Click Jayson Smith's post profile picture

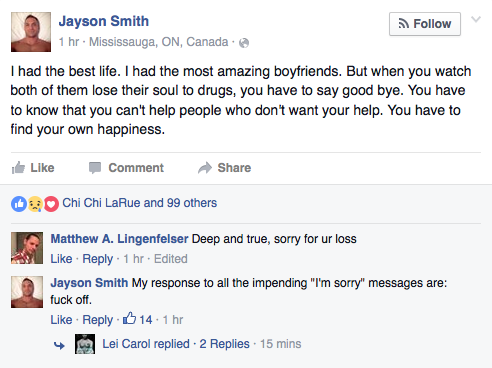pyautogui.click(x=31, y=32)
